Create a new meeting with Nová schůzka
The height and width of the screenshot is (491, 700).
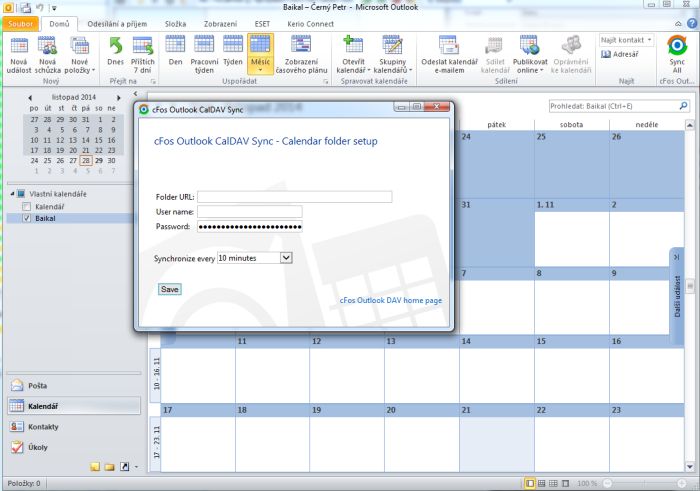47,55
